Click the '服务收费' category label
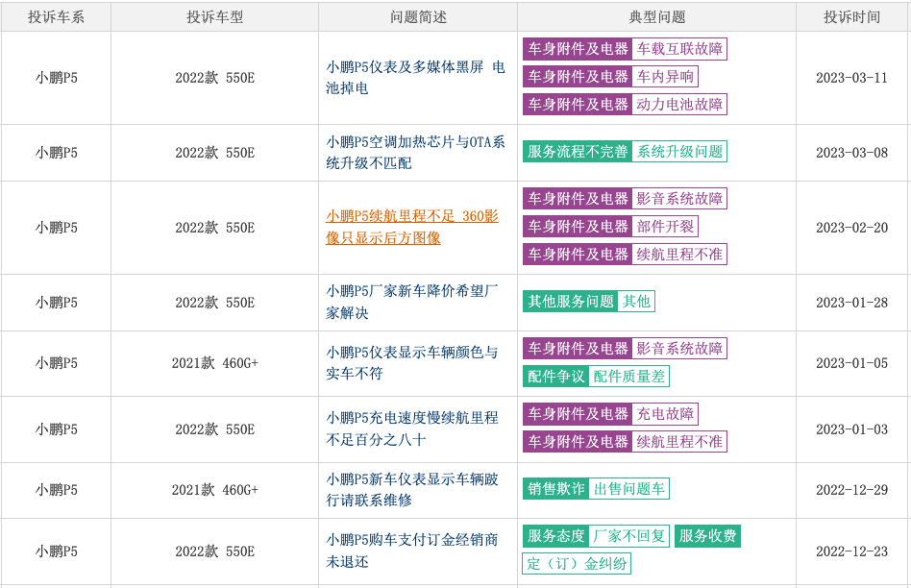Image resolution: width=911 pixels, height=588 pixels. tap(707, 536)
